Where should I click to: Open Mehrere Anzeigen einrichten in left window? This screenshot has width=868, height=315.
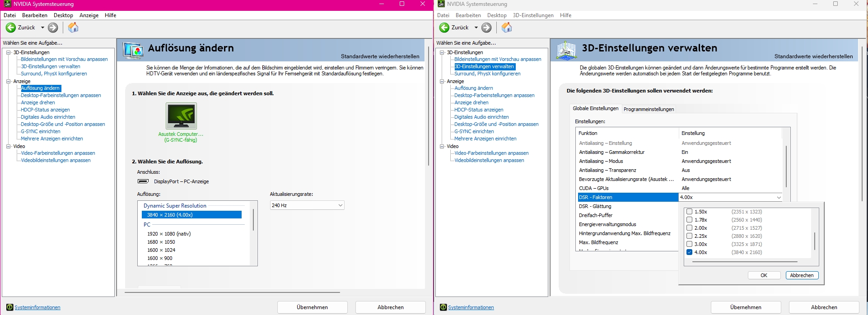pos(52,139)
